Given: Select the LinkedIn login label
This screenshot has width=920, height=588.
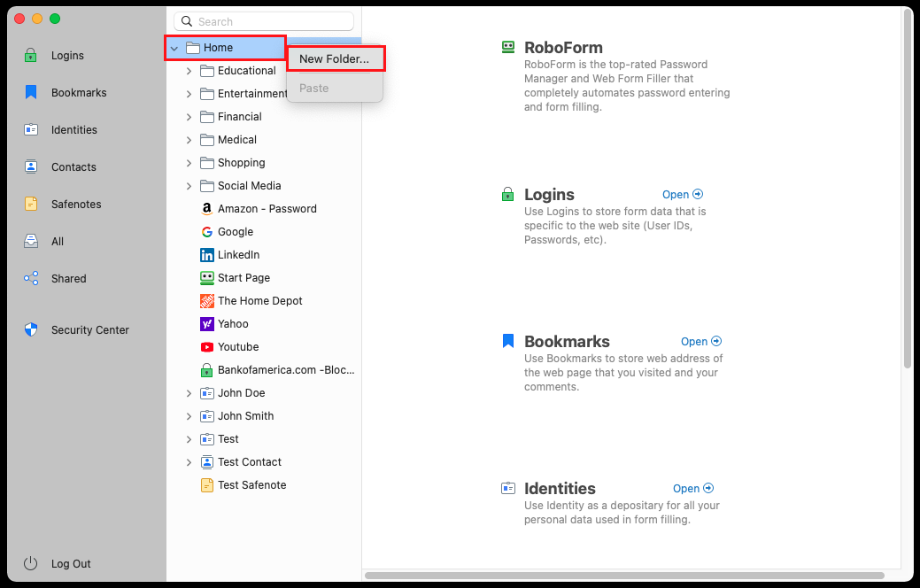Looking at the screenshot, I should pos(238,255).
